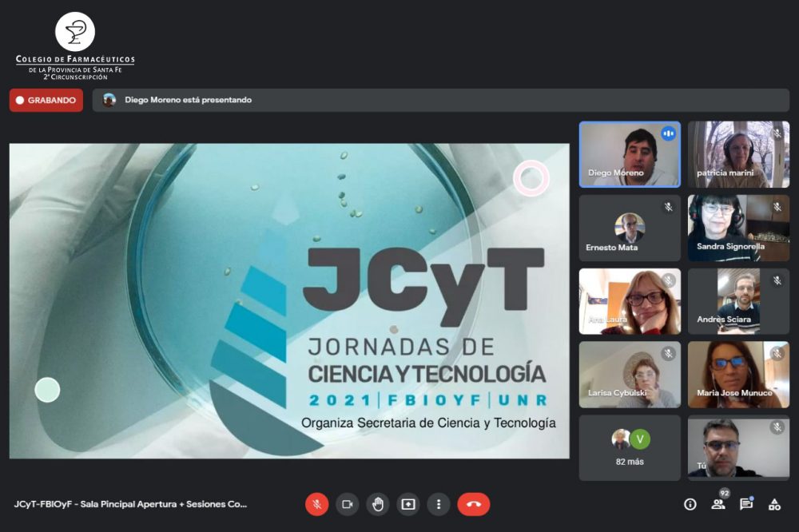Select your own Tú video tile
Viewport: 799px width, 532px height.
(x=738, y=448)
